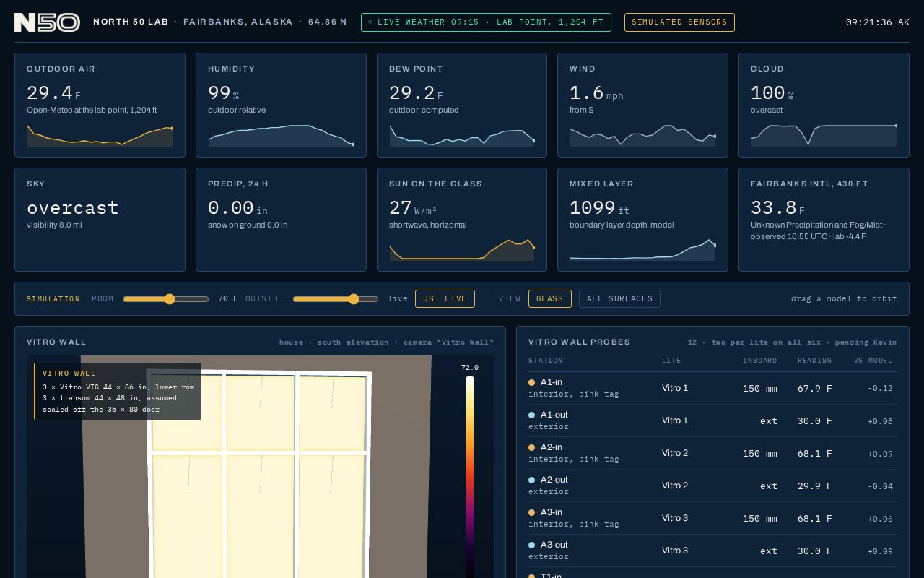Adjust the OUTSIDE temperature slider
Screen dimensions: 924x578
pyautogui.click(x=336, y=299)
